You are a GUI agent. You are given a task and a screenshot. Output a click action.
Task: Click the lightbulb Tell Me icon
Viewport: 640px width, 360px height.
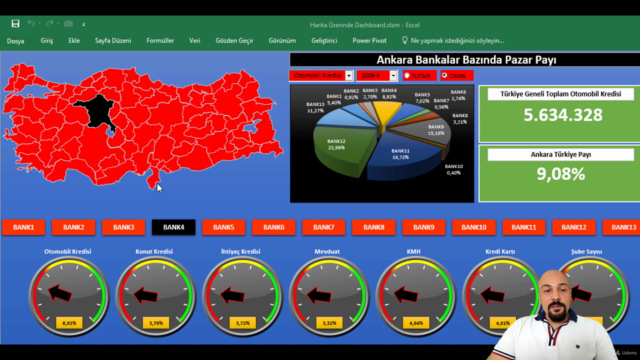pos(404,40)
